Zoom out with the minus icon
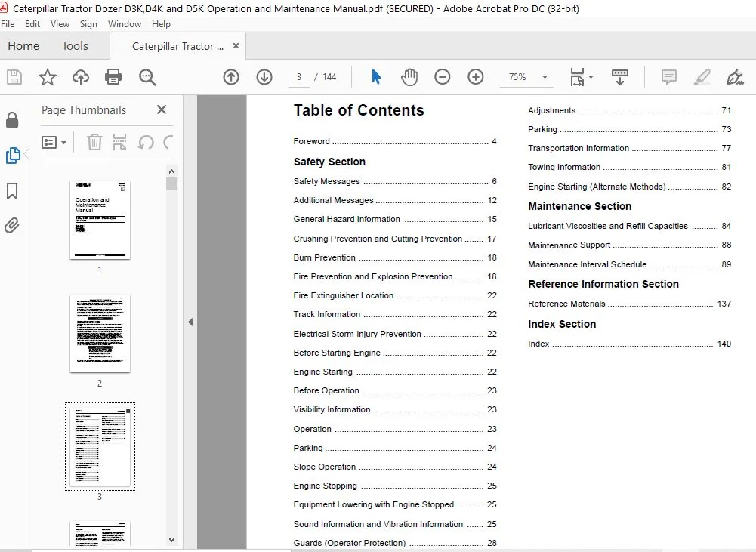The width and height of the screenshot is (756, 552). coord(442,77)
